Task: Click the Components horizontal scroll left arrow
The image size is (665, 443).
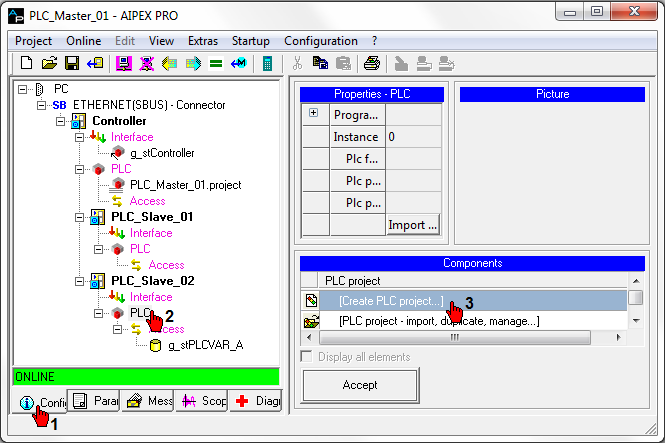Action: click(x=309, y=337)
